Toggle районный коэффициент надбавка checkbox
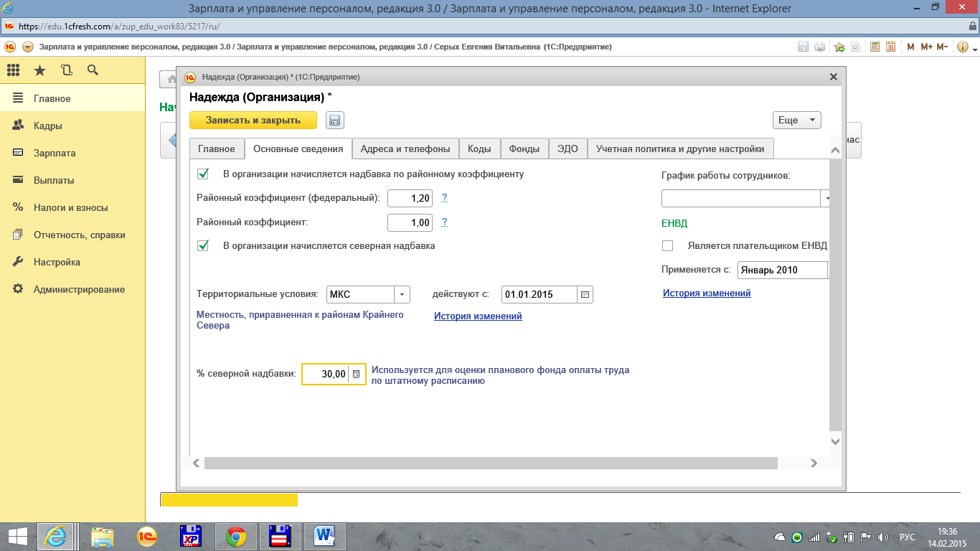Screen dimensions: 980x551 click(x=203, y=174)
